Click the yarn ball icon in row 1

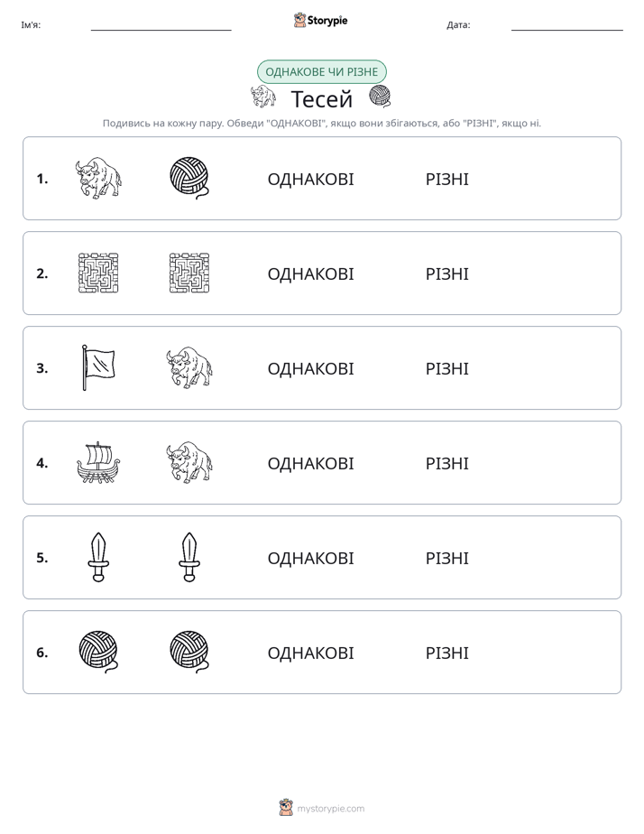[x=189, y=178]
